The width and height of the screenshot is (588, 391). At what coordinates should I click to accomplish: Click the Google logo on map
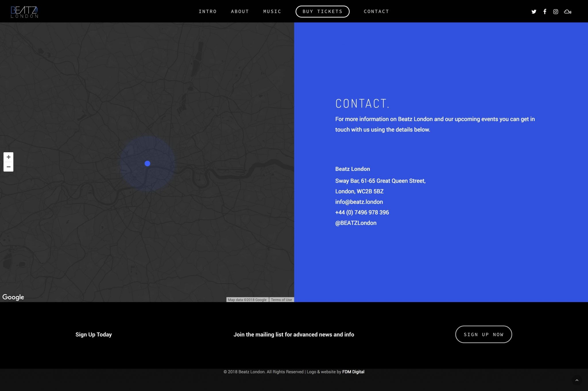13,297
